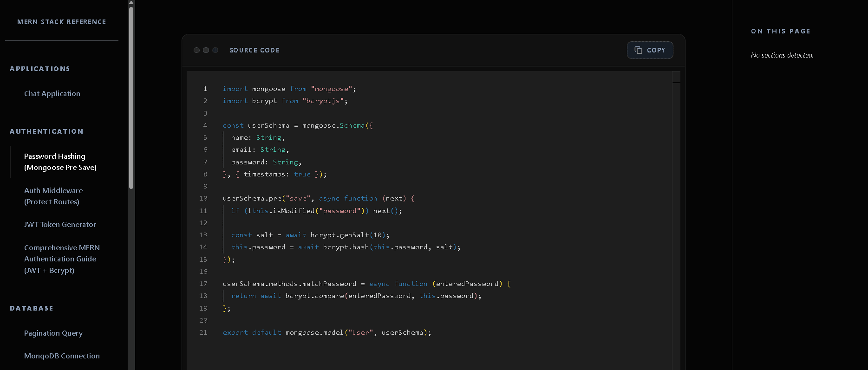
Task: Click the SOURCE CODE panel title
Action: pos(255,50)
